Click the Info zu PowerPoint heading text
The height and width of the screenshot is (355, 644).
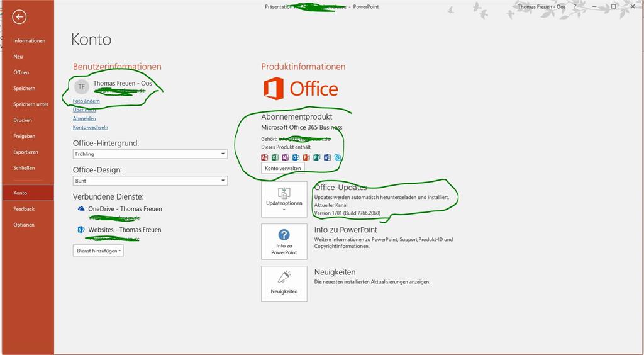[x=346, y=230]
